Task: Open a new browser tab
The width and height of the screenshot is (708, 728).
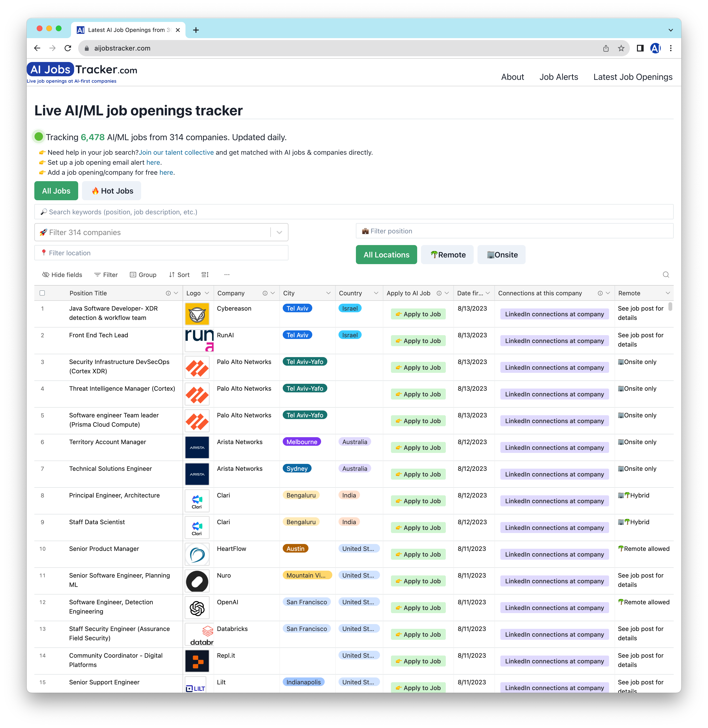Action: 196,30
